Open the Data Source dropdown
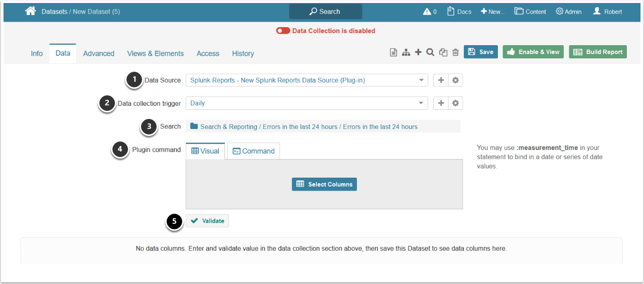Image resolution: width=644 pixels, height=284 pixels. pyautogui.click(x=307, y=80)
